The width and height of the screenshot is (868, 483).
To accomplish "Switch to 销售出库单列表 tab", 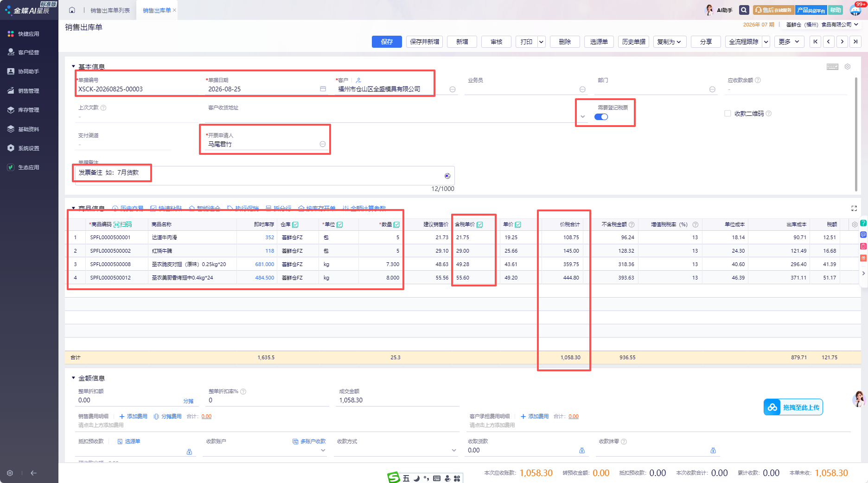I will [x=110, y=10].
